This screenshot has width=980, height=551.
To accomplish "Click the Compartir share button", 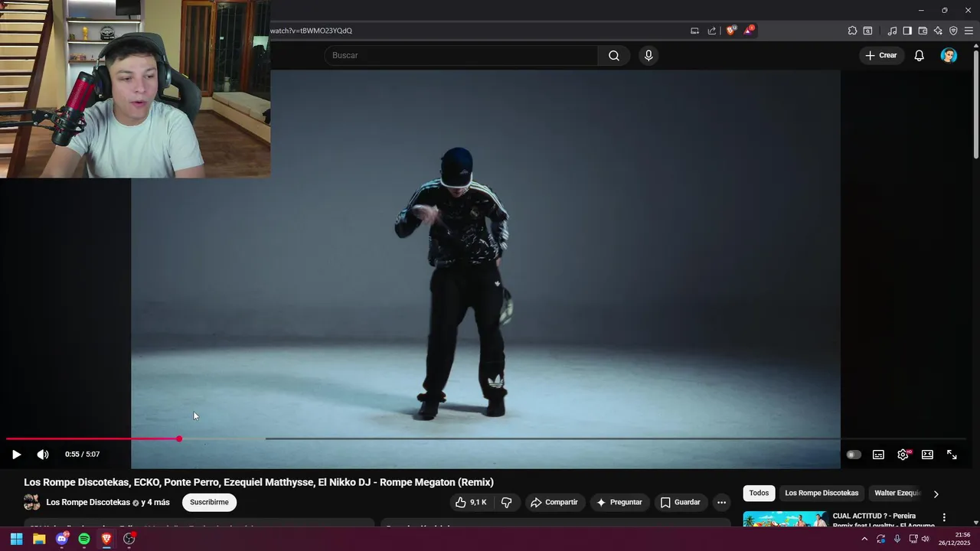I will point(554,502).
